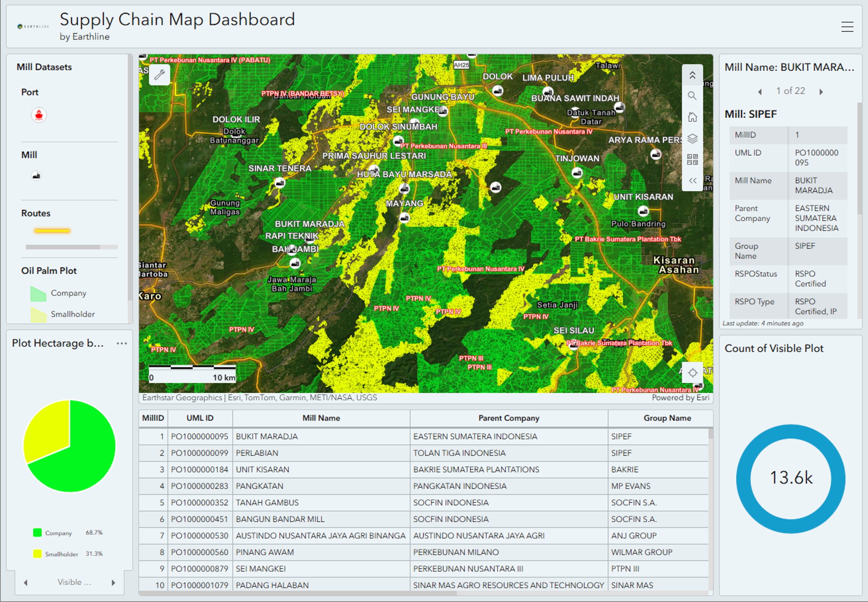Screen dimensions: 868x602
Task: Open the map layers list
Action: pyautogui.click(x=692, y=138)
